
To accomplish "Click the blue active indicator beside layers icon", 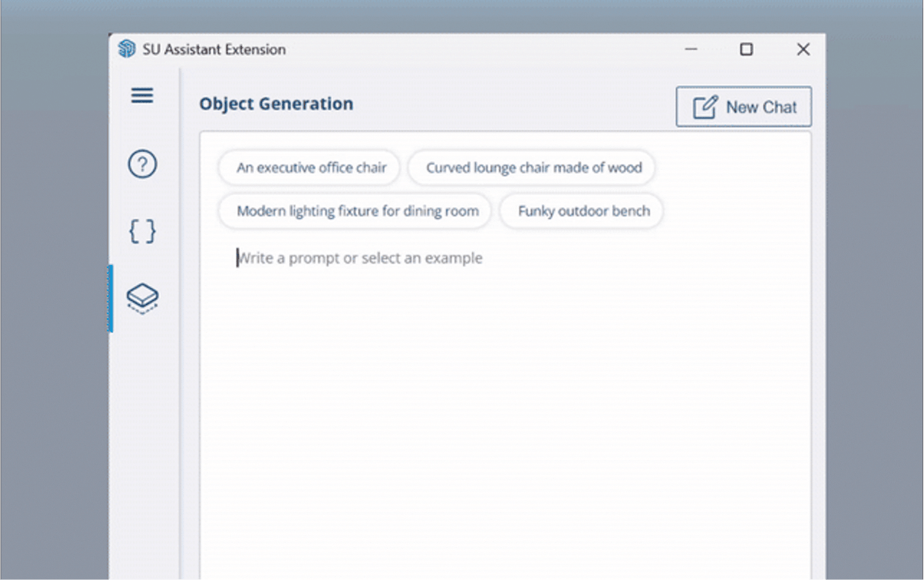I will [x=111, y=298].
